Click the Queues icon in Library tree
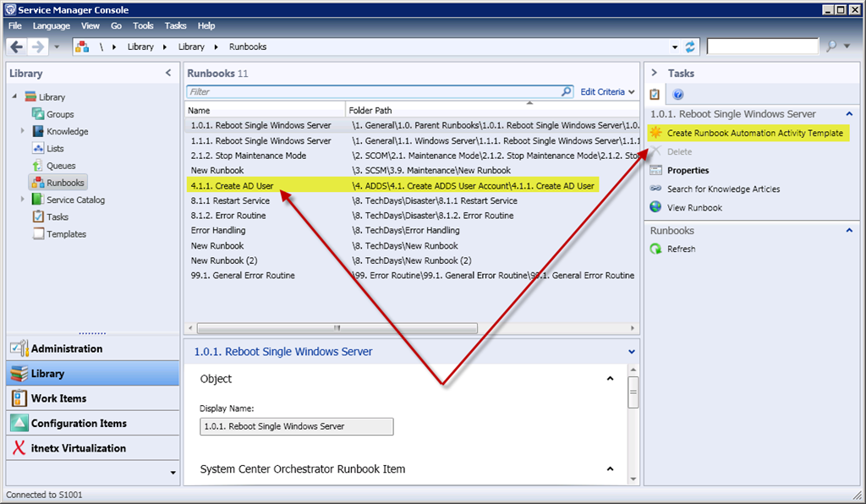Viewport: 866px width, 504px height. pyautogui.click(x=38, y=166)
